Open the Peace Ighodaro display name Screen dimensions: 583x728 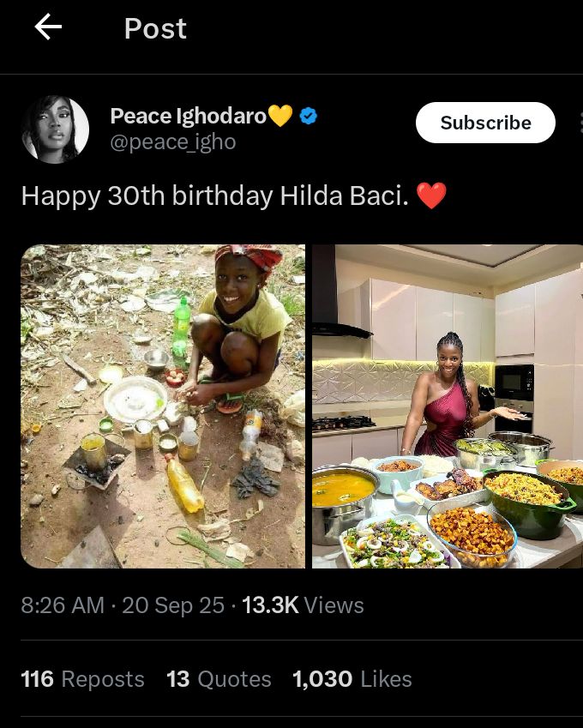tap(188, 116)
